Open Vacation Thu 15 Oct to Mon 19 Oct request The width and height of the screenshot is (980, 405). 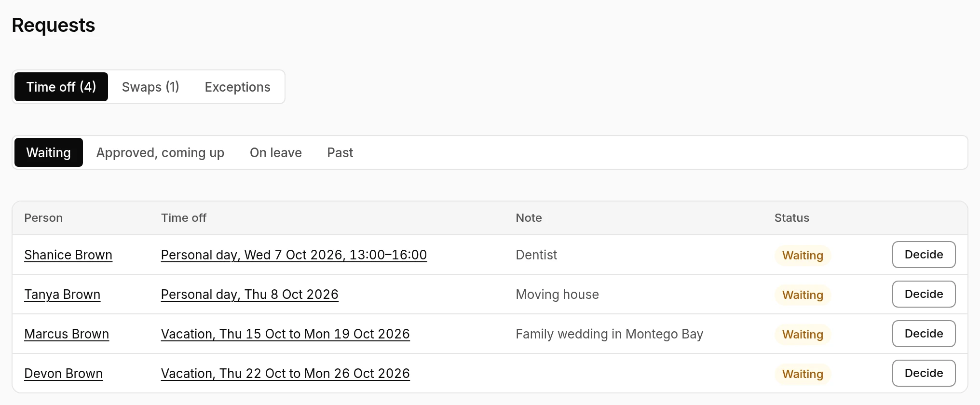coord(286,334)
